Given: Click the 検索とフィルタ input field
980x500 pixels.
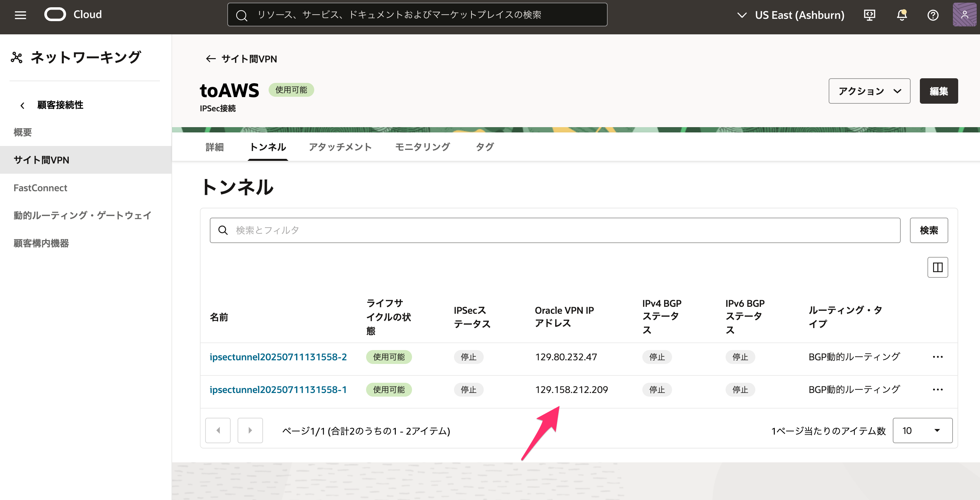Looking at the screenshot, I should pyautogui.click(x=555, y=230).
